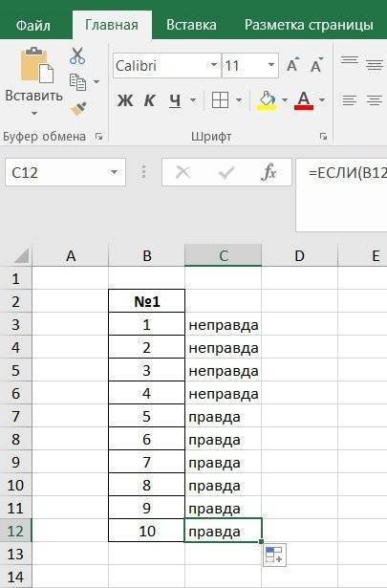
Task: Switch to the Вставка tab
Action: (191, 25)
